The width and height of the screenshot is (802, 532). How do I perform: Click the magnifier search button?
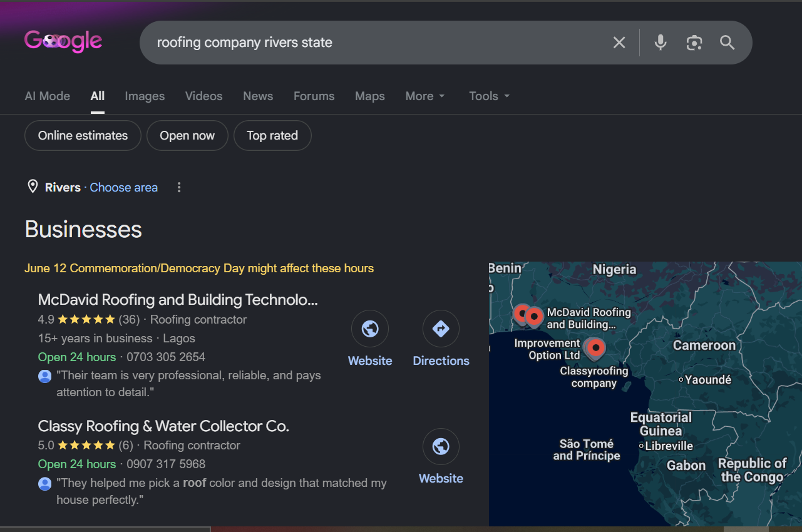pyautogui.click(x=727, y=43)
